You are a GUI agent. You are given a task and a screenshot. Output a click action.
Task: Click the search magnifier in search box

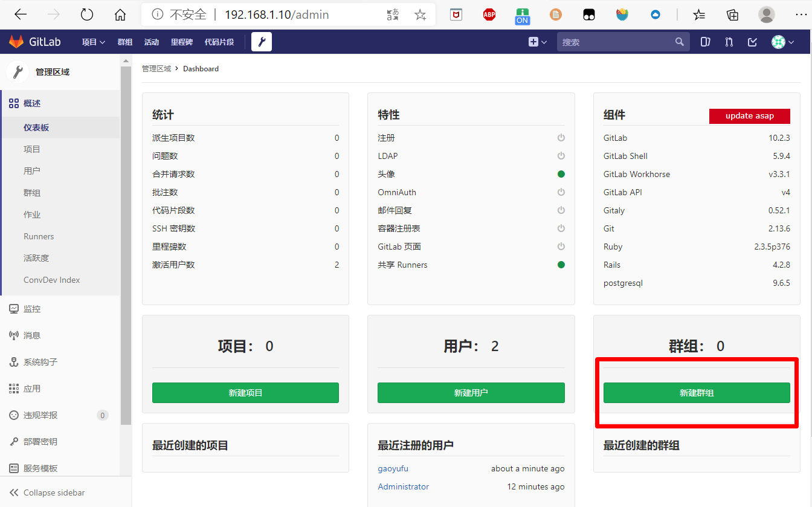[x=679, y=42]
